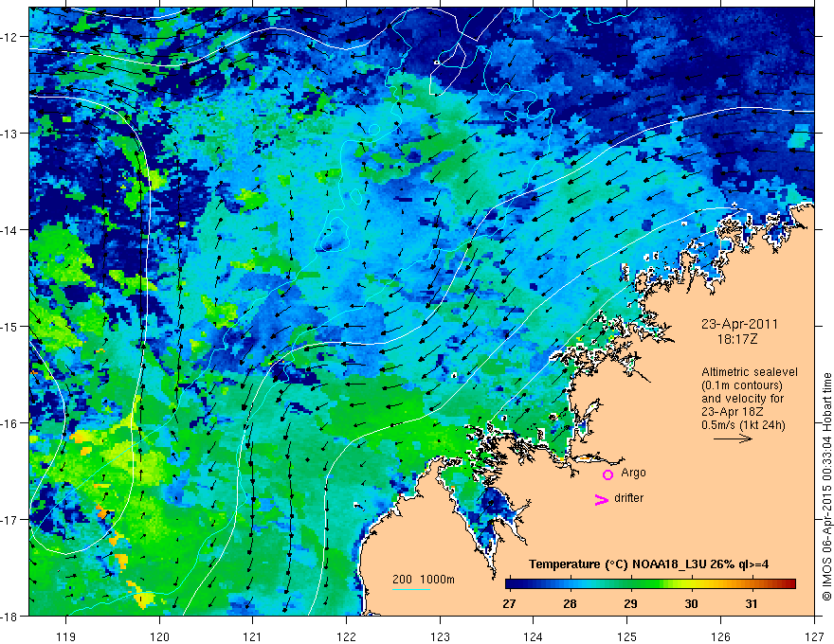Viewport: 834px width, 644px height.
Task: Click latitude axis label -15
Action: tap(9, 326)
